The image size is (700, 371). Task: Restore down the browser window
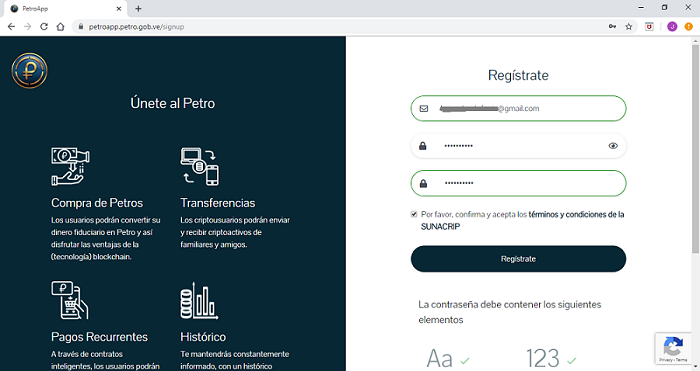(x=664, y=8)
